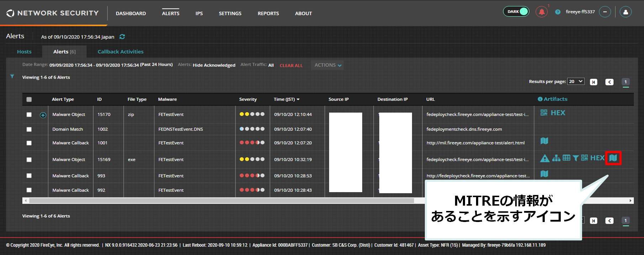
Task: Go to previous page using top pager
Action: [x=609, y=82]
